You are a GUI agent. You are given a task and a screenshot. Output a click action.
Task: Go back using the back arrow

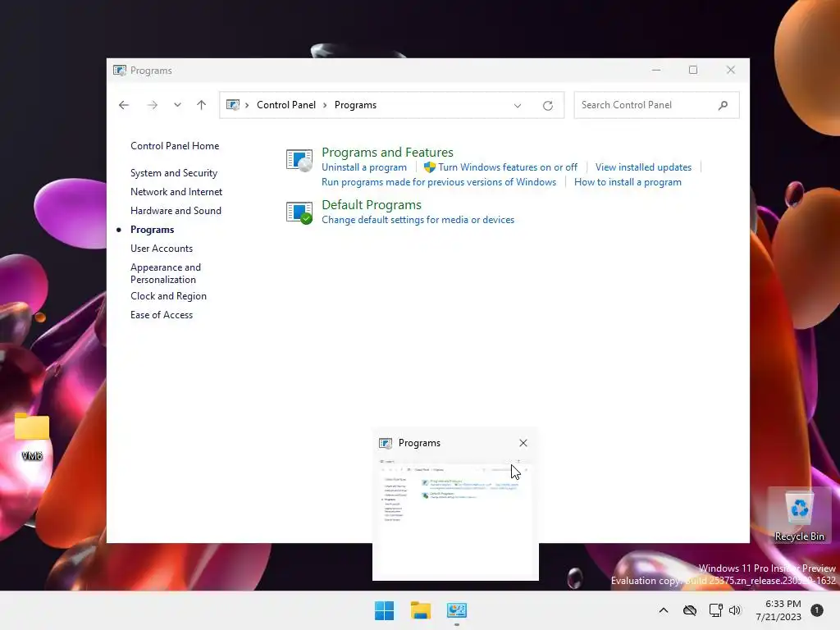tap(124, 105)
